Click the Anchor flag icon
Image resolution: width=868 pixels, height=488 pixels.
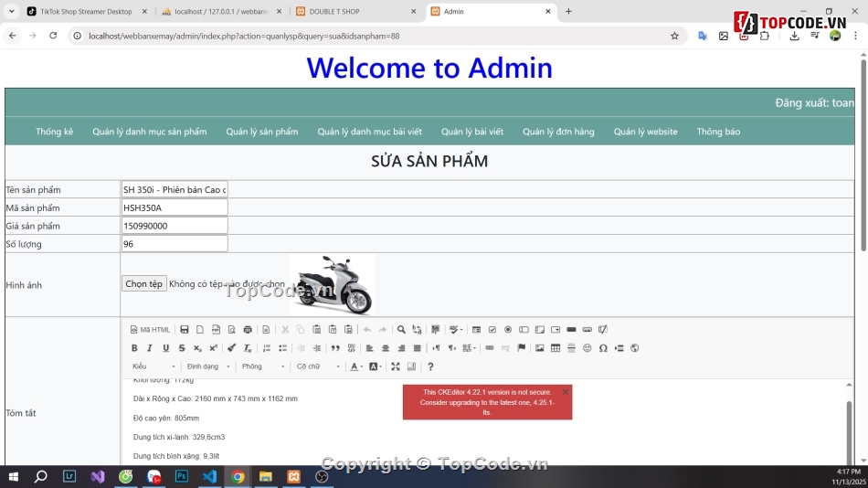click(x=521, y=348)
